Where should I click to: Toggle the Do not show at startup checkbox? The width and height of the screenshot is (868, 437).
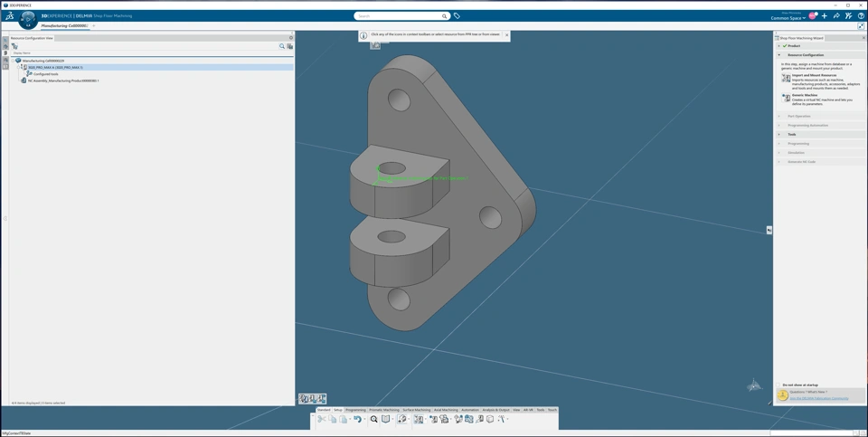click(779, 385)
